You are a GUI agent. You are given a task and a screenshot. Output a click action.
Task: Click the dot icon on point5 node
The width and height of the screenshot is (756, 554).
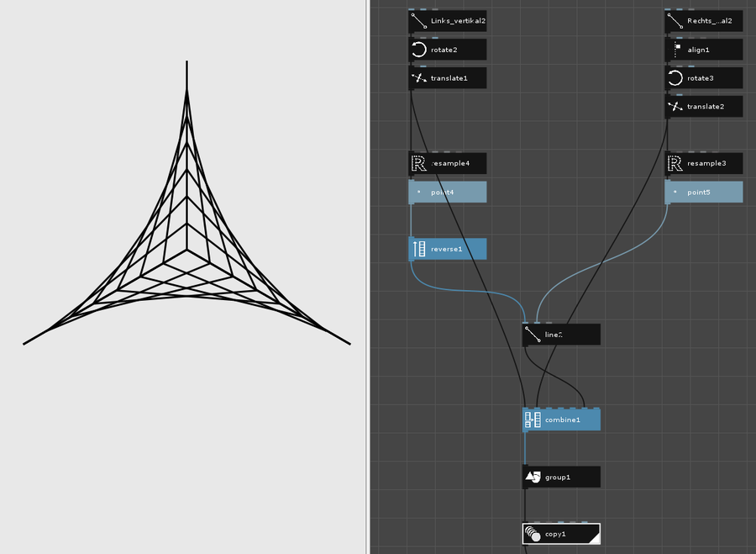coord(675,192)
